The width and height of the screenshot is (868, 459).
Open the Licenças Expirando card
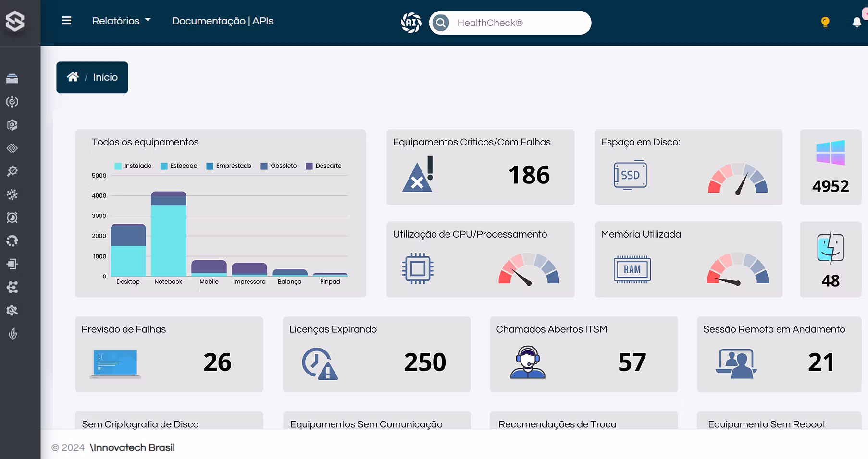[x=376, y=354]
